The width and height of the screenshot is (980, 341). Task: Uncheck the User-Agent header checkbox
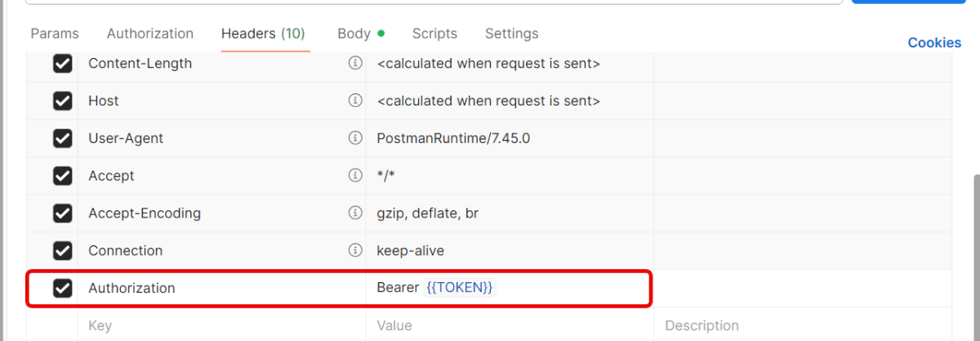tap(63, 139)
